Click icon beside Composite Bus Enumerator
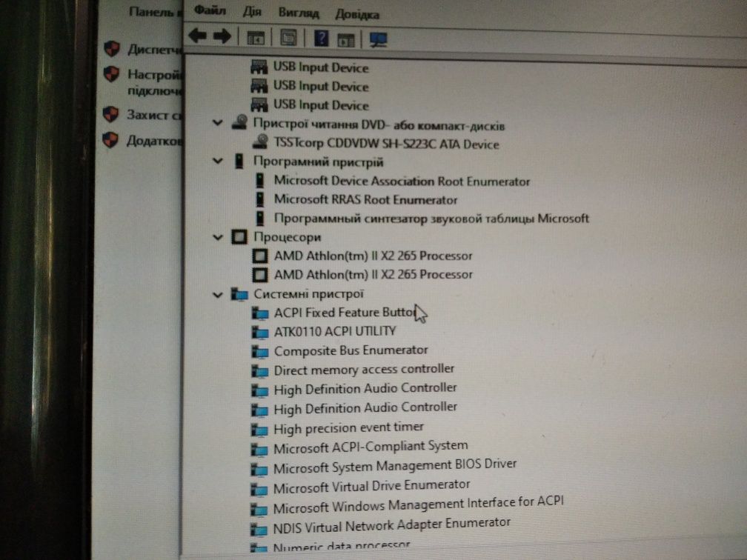The width and height of the screenshot is (747, 560). tap(259, 353)
